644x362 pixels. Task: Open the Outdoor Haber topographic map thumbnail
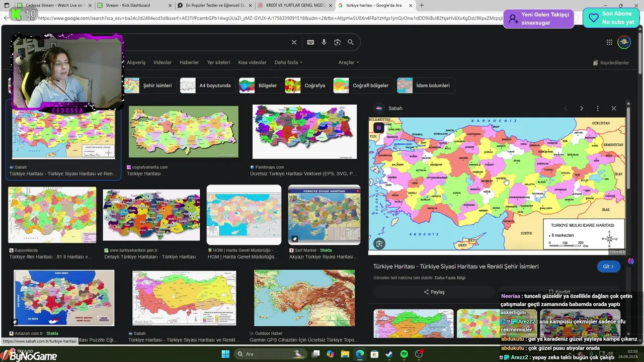pos(304,298)
